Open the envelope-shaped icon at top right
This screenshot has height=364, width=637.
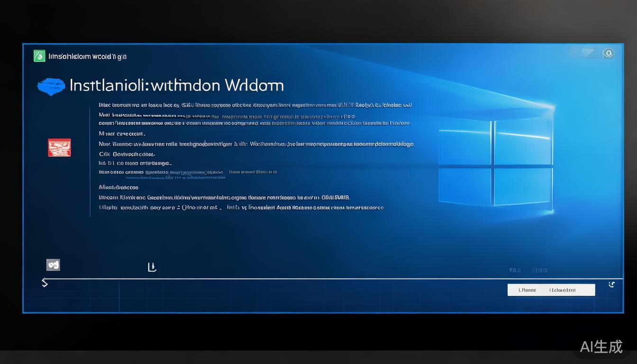tap(589, 53)
